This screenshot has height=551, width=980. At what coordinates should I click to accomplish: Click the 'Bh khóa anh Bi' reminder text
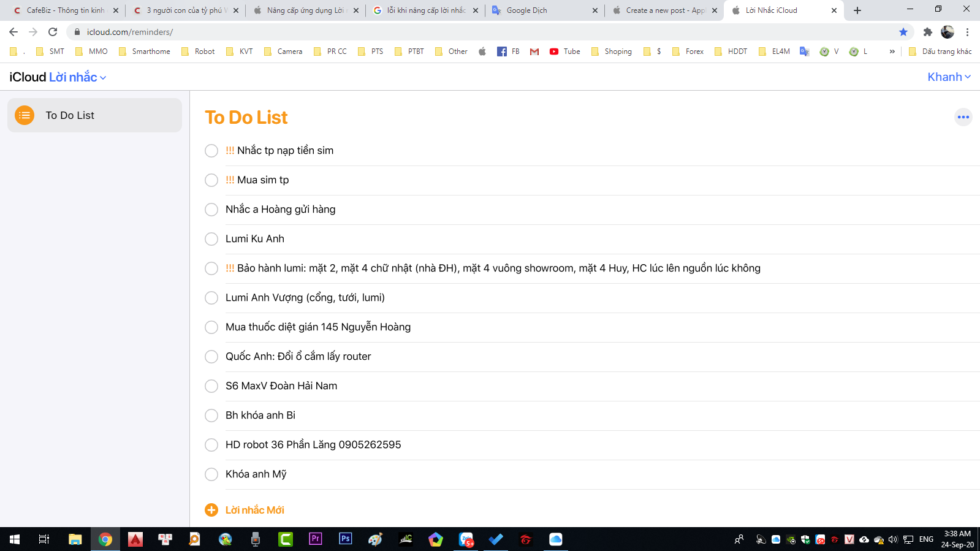pos(260,415)
